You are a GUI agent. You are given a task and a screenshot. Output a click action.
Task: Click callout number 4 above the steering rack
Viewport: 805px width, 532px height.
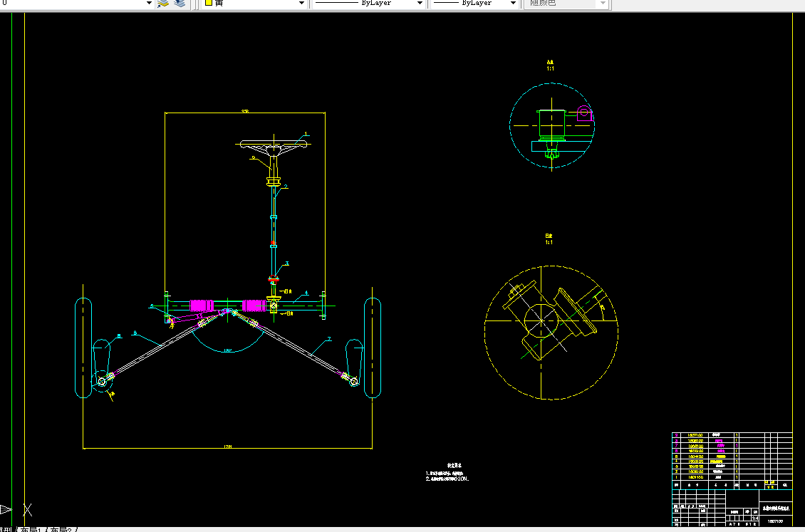pos(306,293)
